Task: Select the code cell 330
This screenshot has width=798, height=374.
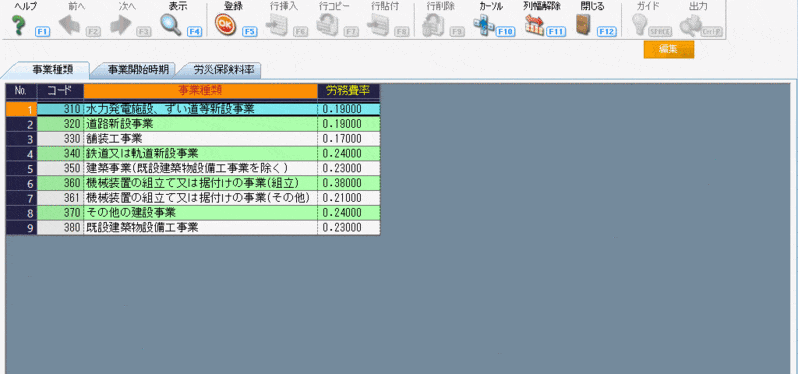Action: (x=60, y=138)
